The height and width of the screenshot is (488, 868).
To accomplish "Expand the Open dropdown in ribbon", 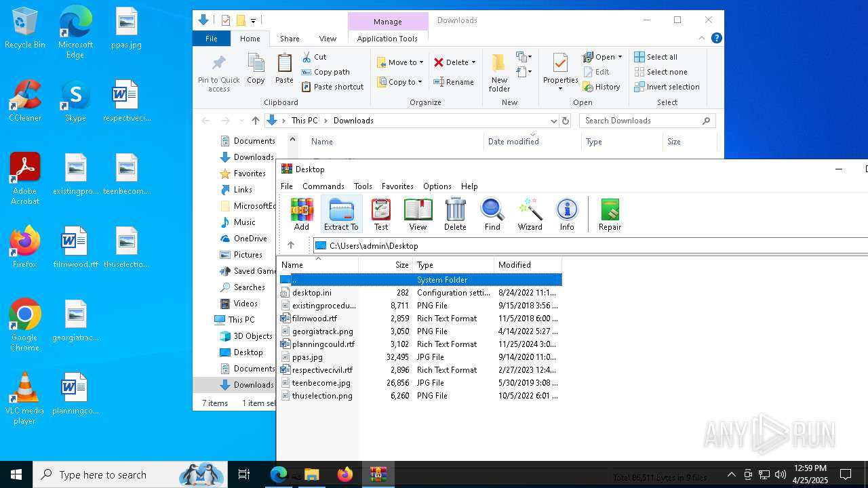I will pos(619,57).
